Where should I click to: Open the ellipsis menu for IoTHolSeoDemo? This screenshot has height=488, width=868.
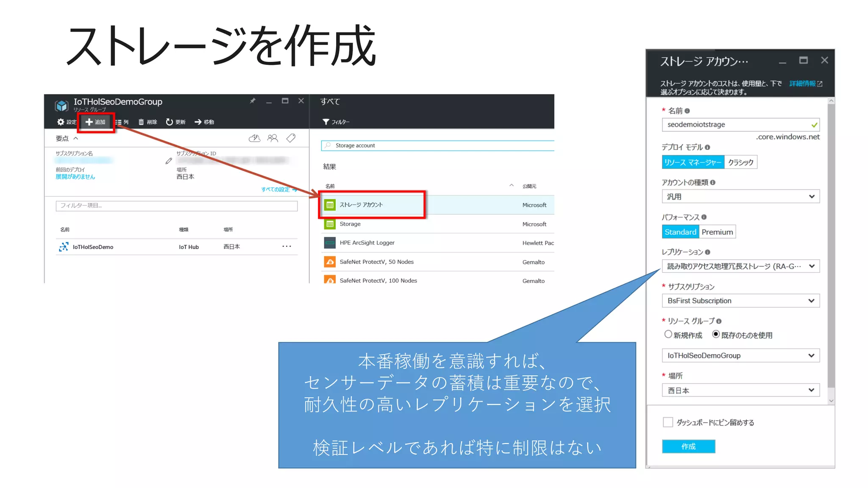coord(287,246)
